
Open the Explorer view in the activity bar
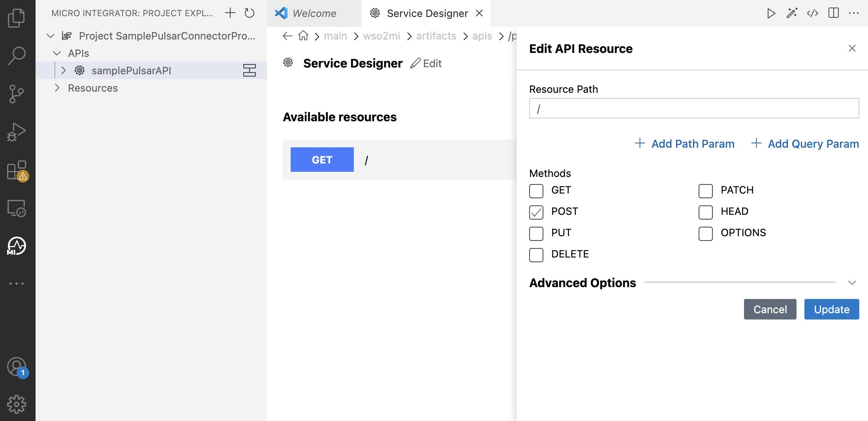click(x=17, y=18)
